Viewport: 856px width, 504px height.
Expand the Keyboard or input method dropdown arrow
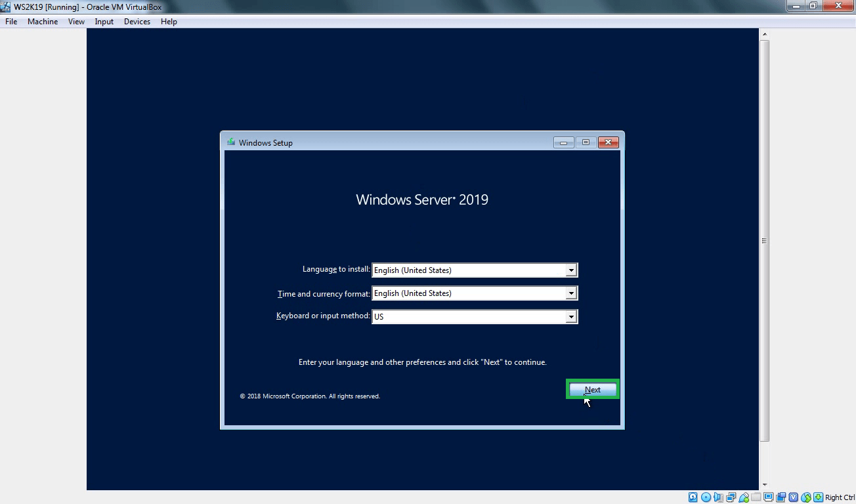[x=571, y=316]
